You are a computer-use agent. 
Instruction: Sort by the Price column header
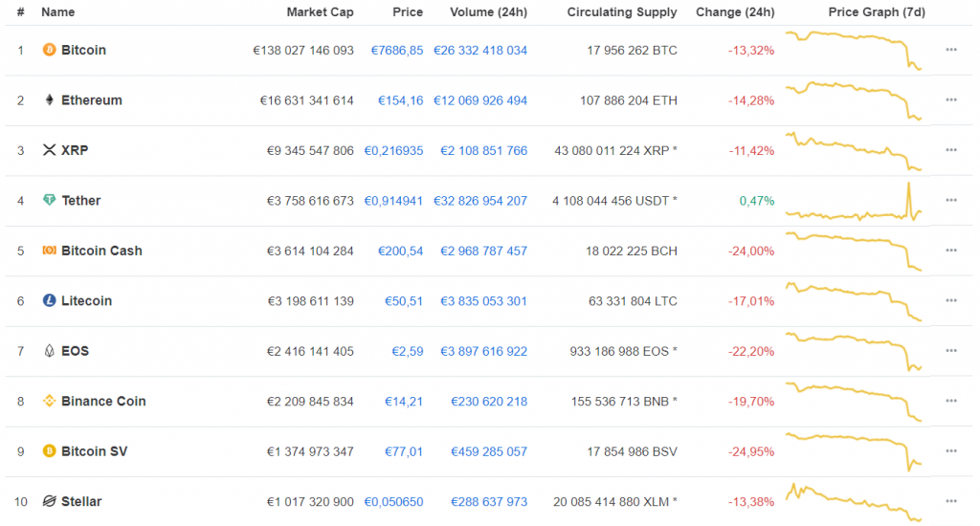click(408, 11)
